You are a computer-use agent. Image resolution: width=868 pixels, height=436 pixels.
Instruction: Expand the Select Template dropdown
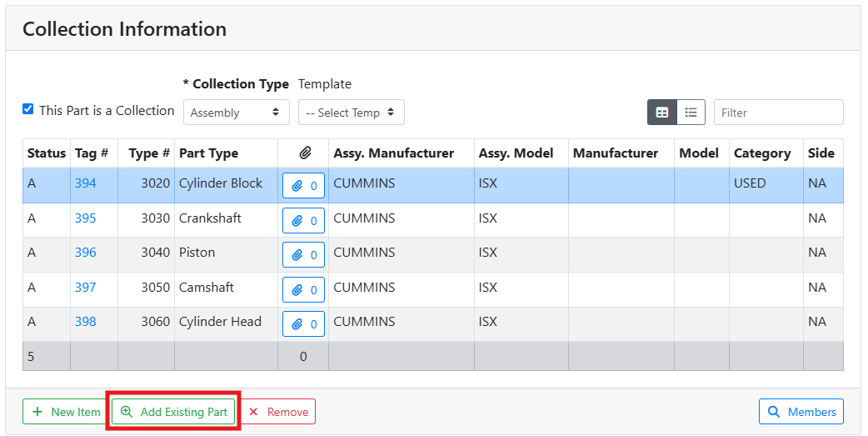(351, 113)
